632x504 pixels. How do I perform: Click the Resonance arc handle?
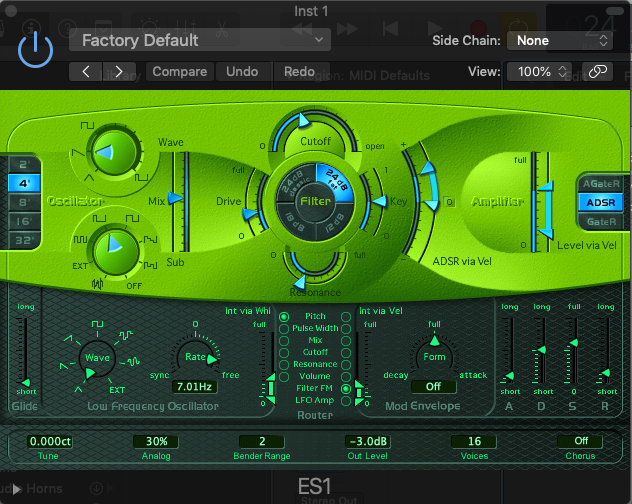click(x=299, y=282)
